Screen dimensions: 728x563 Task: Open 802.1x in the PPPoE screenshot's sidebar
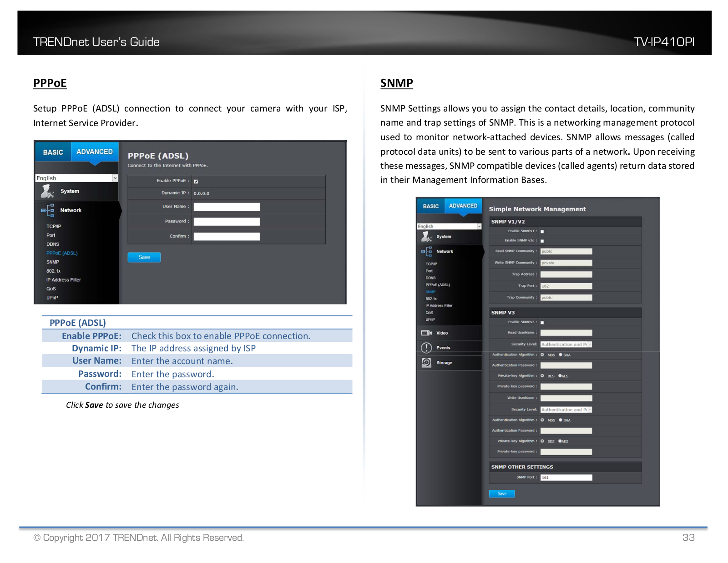pos(53,271)
